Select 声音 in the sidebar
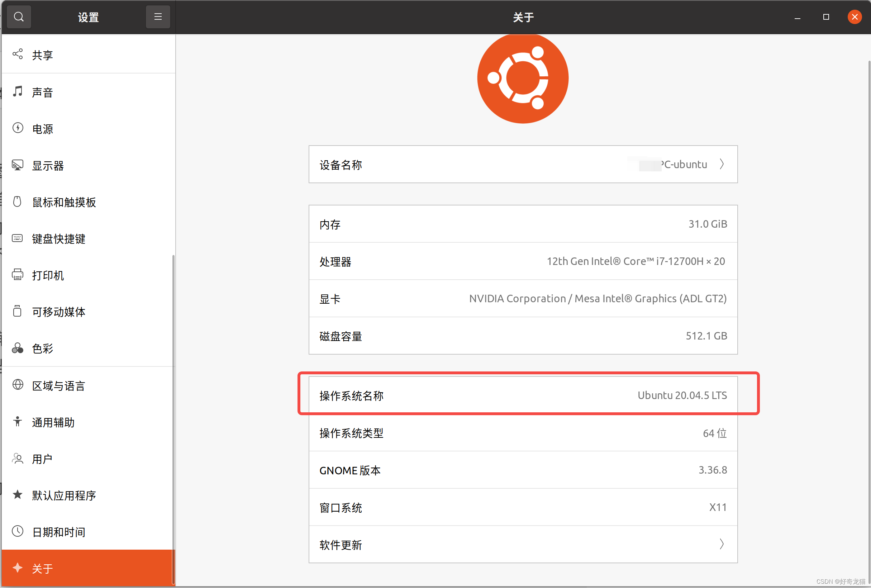Screen dimensions: 871x588 (x=89, y=92)
